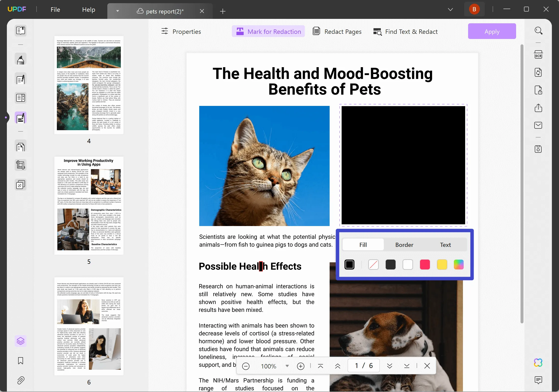Image resolution: width=559 pixels, height=392 pixels.
Task: Click the Border tab in redaction properties
Action: click(x=404, y=245)
